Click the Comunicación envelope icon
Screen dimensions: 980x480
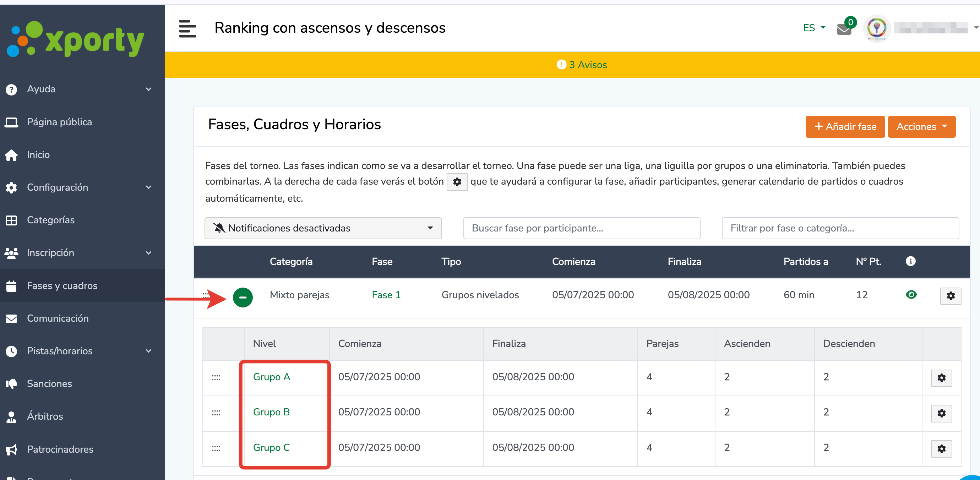(11, 318)
